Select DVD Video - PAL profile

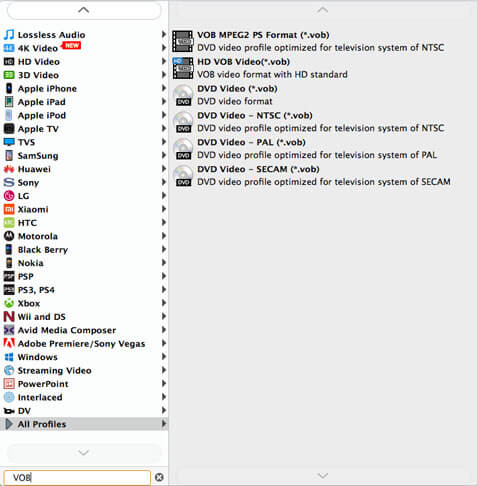point(323,149)
